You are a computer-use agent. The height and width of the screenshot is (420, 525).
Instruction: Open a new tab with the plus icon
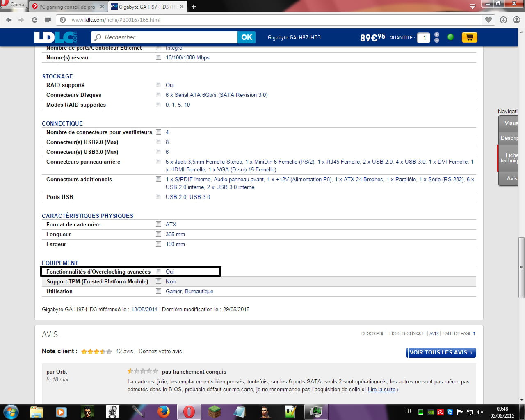(194, 7)
